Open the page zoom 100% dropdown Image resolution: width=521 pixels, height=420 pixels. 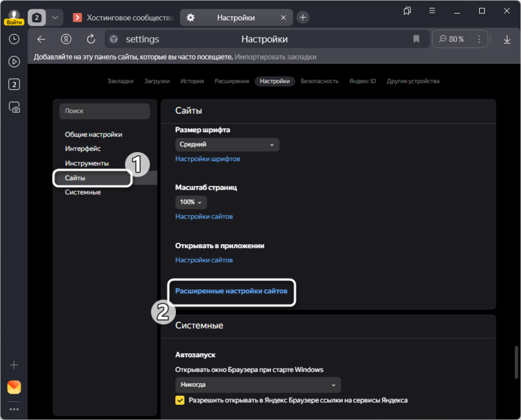[191, 202]
